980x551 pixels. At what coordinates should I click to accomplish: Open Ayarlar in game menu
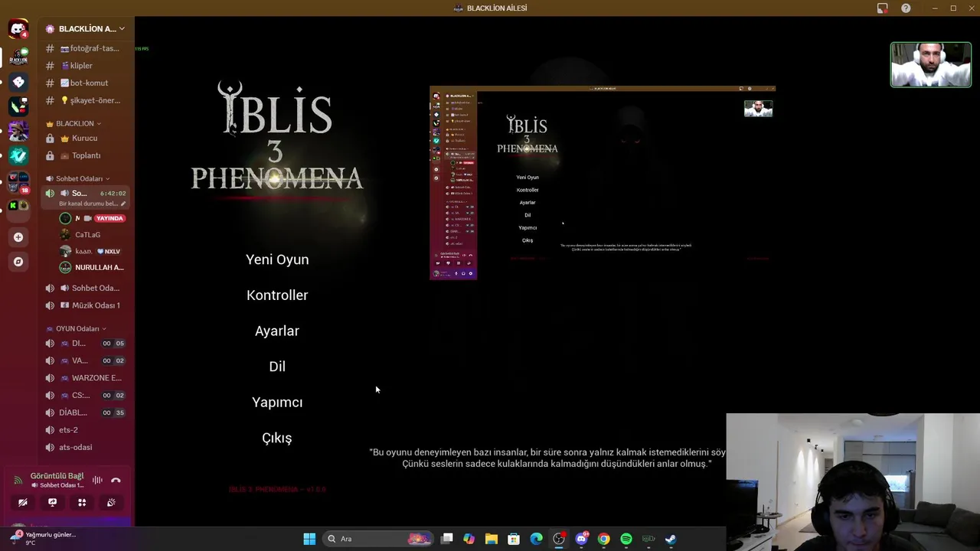coord(277,331)
